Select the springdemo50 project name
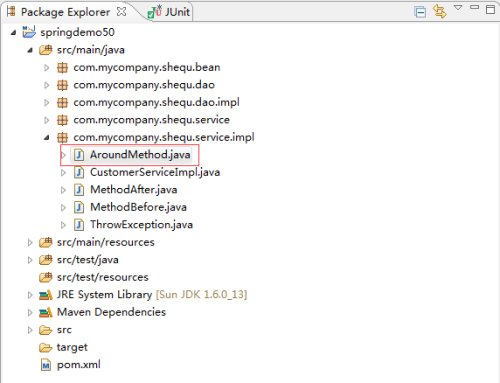 [x=77, y=32]
